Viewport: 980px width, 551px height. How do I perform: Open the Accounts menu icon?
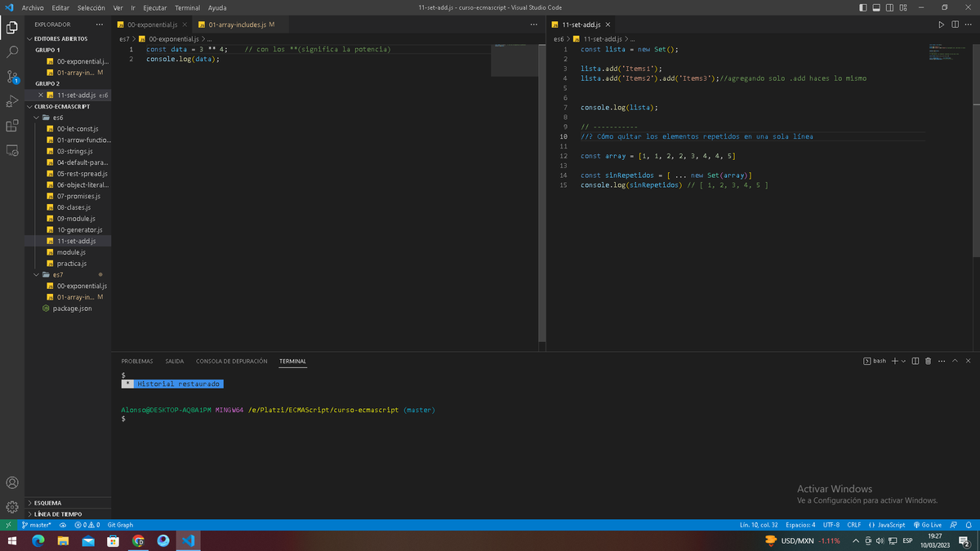(x=12, y=482)
